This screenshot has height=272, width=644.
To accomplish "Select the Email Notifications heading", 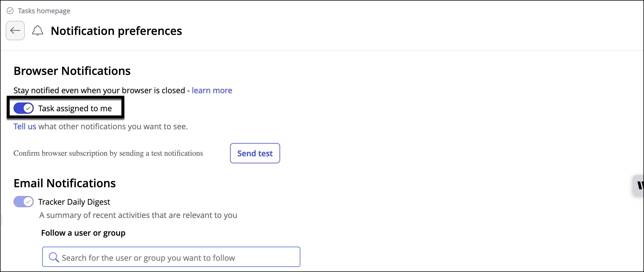I will [65, 183].
